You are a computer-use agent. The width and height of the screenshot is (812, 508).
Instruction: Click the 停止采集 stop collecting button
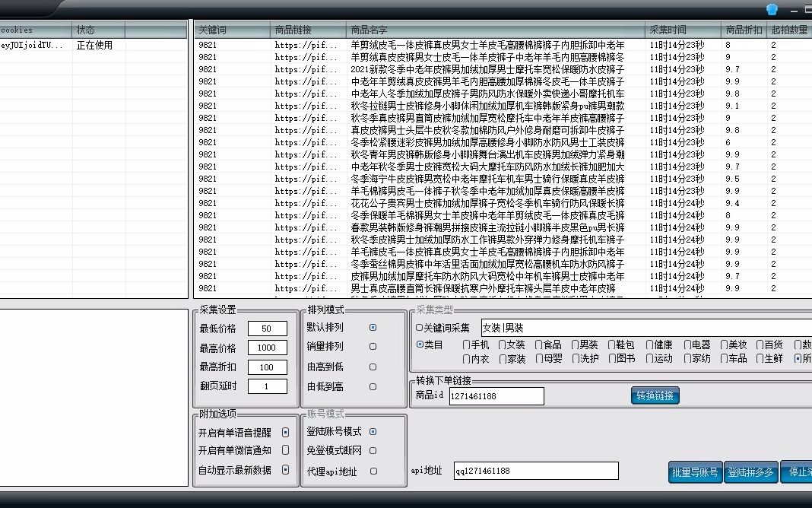797,471
